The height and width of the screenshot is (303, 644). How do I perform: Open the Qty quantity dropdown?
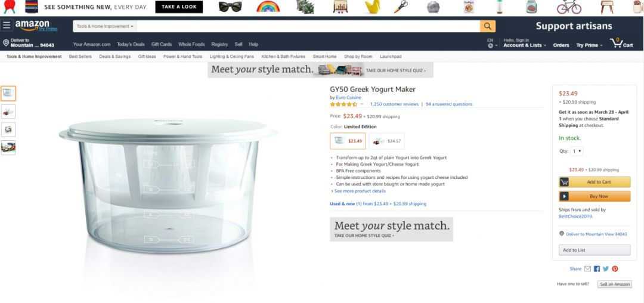(577, 151)
